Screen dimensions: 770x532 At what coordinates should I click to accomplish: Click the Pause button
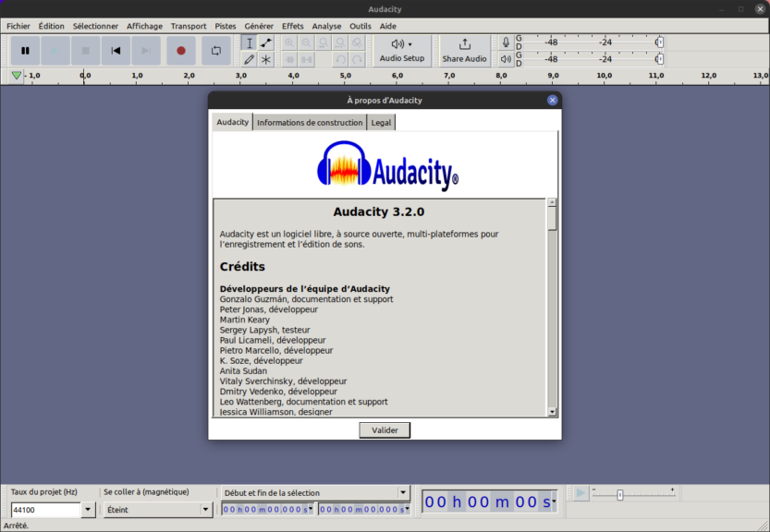[x=25, y=51]
